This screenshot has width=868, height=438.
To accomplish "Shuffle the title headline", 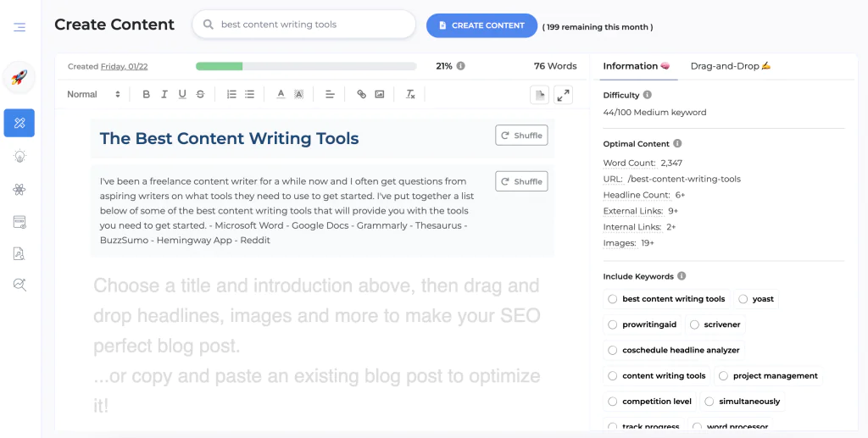I will [x=521, y=136].
